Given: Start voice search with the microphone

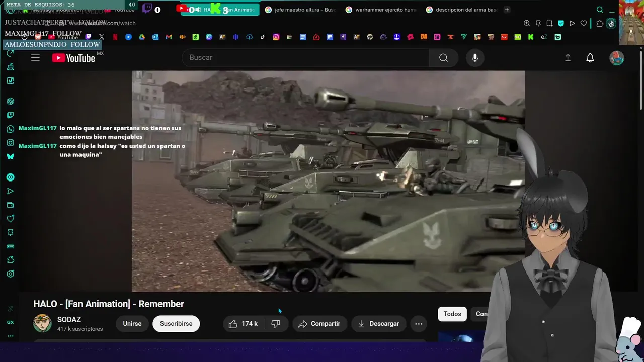Looking at the screenshot, I should 475,58.
